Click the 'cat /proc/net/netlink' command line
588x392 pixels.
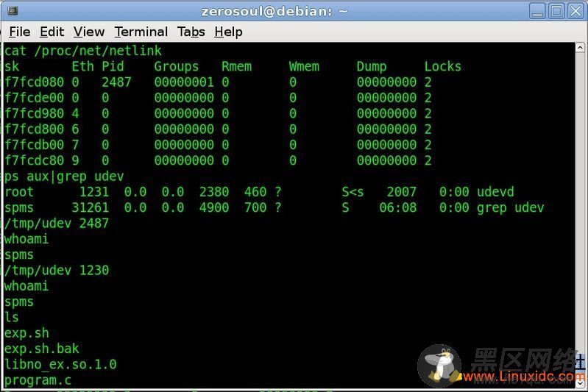pyautogui.click(x=83, y=51)
